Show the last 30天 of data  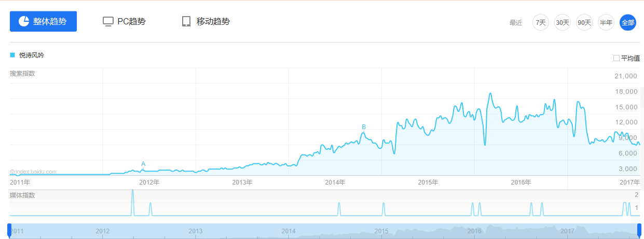tap(563, 22)
